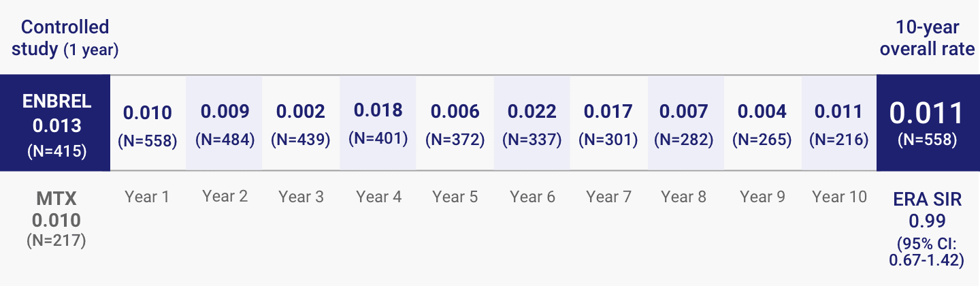Select the Year 1 rate 0.010 cell
980x286 pixels.
(x=148, y=123)
